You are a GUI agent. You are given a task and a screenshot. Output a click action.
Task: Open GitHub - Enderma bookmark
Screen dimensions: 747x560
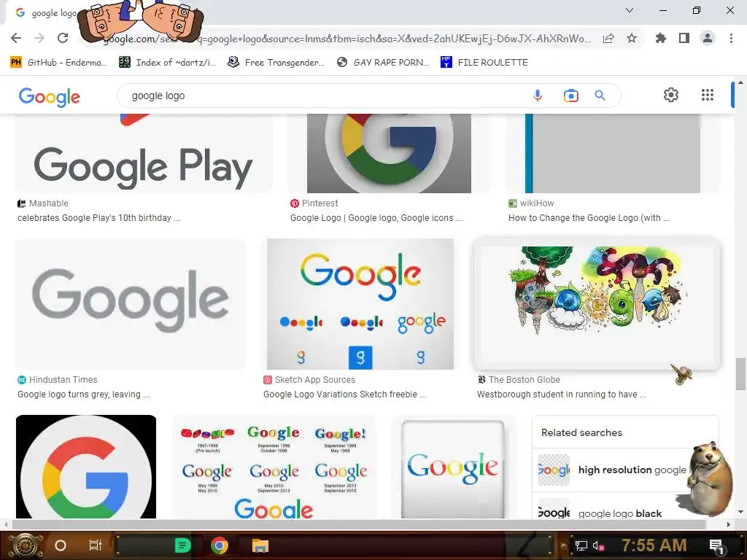click(58, 63)
